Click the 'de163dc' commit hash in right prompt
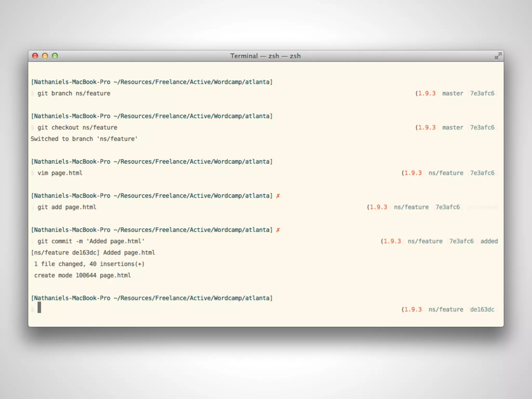Screen dimensions: 532x399 (x=482, y=310)
